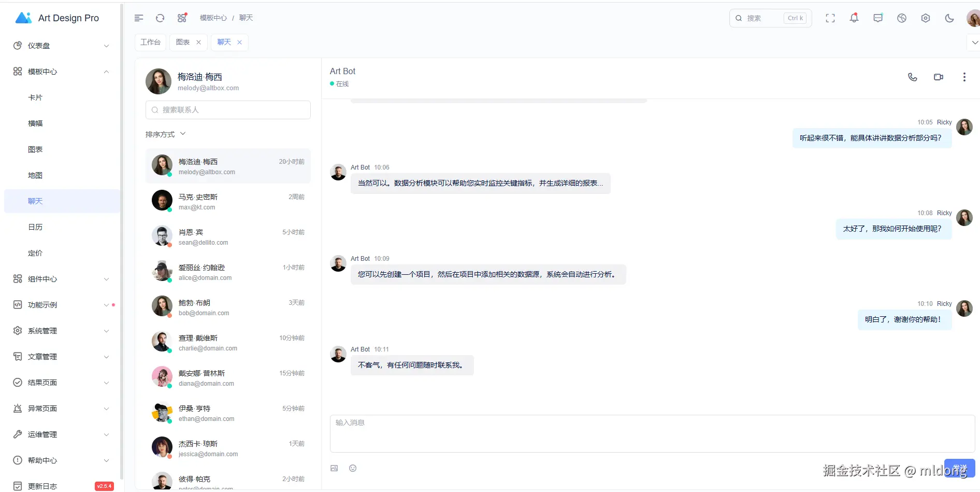Screen dimensions: 980x492
Task: Click the 输入消息 text area
Action: [x=652, y=433]
